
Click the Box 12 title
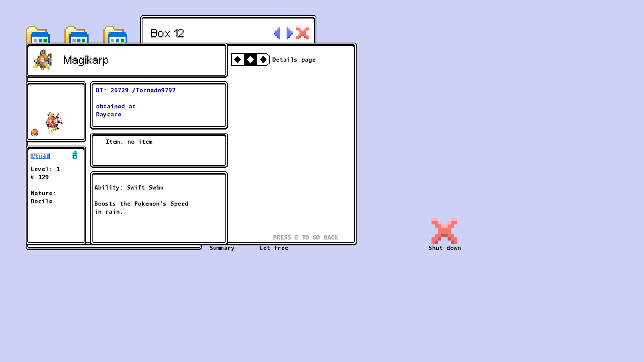click(167, 33)
